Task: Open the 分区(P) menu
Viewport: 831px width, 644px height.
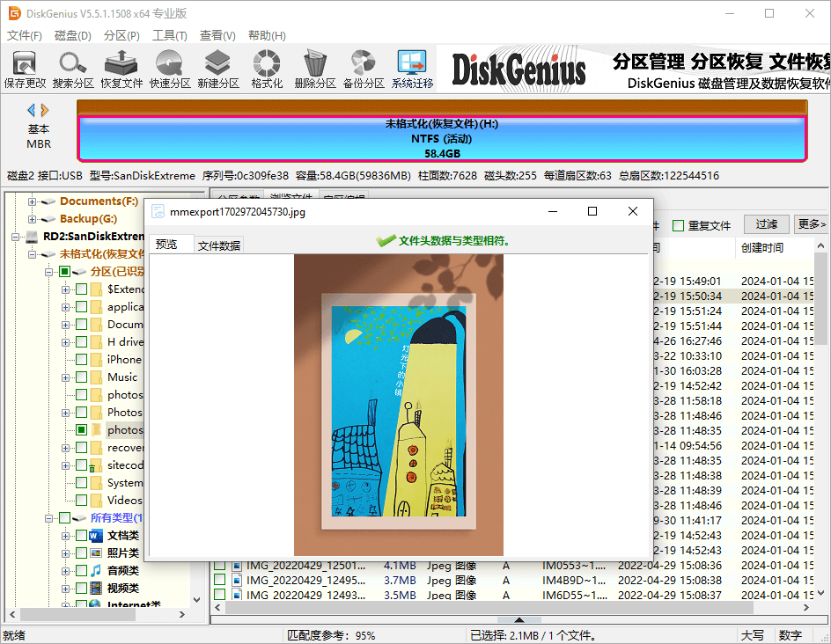Action: click(121, 35)
